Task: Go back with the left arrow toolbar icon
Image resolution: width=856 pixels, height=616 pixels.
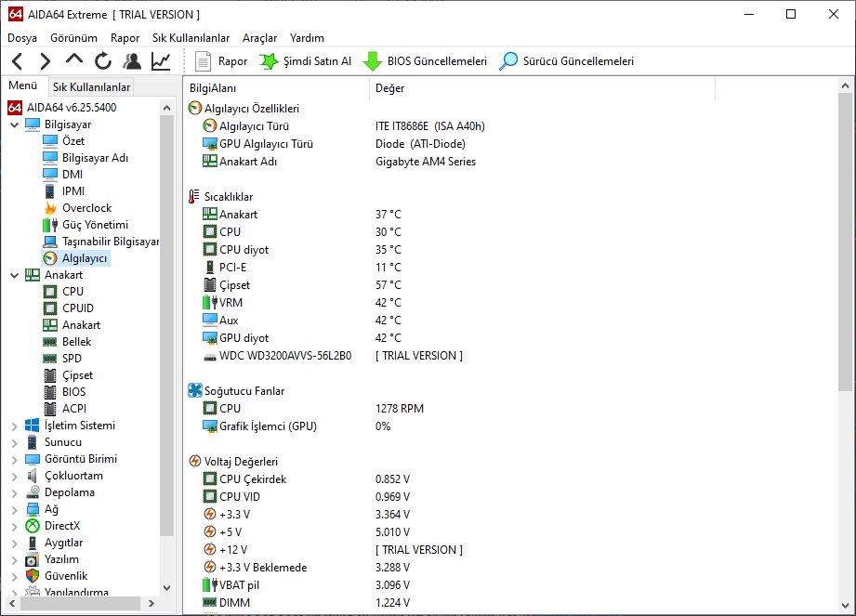Action: tap(18, 61)
